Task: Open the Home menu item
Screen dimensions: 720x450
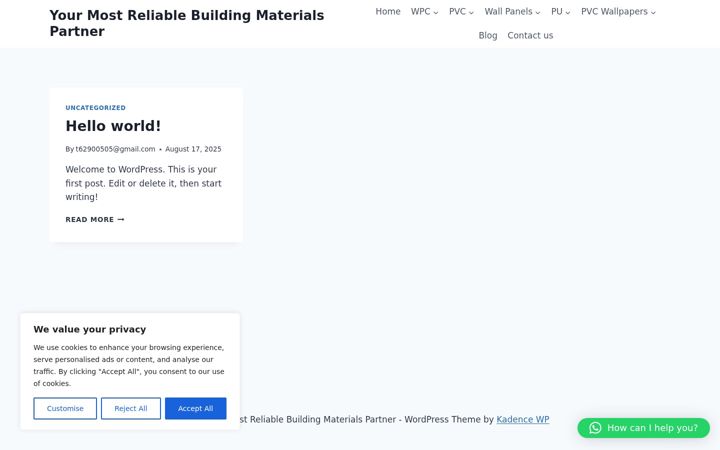Action: coord(388,11)
